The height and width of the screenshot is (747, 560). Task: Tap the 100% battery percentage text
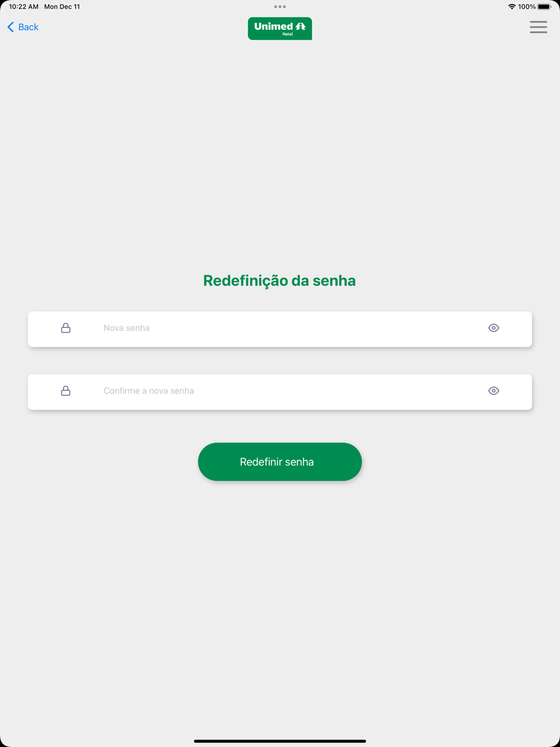click(527, 7)
